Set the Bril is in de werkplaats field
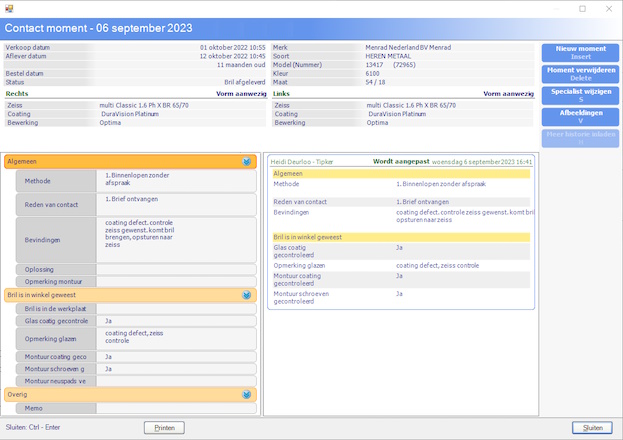This screenshot has height=440, width=623. click(175, 309)
